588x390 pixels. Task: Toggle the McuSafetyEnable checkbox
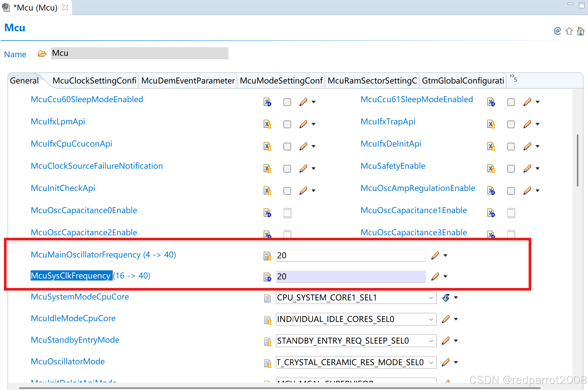pos(511,169)
